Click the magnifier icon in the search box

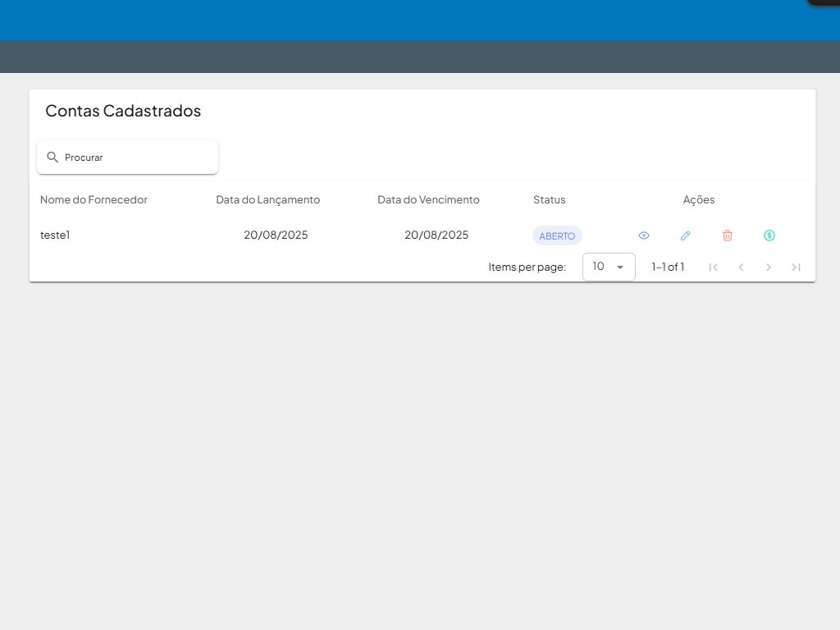[52, 157]
